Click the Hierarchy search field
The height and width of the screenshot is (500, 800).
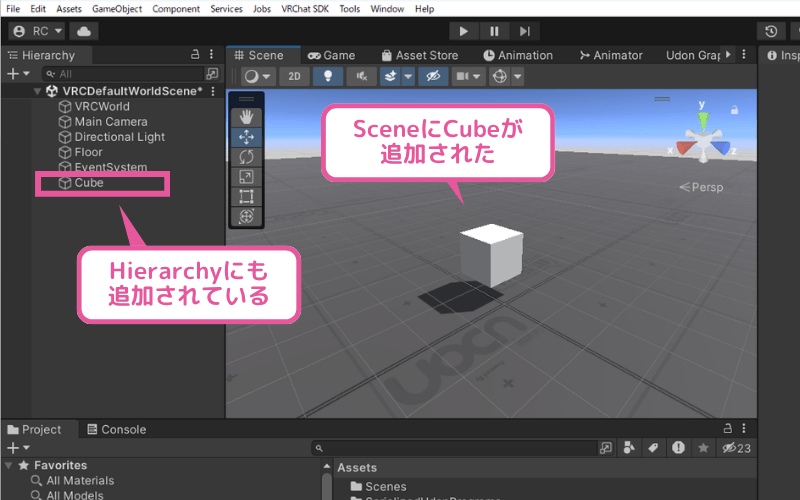(123, 74)
